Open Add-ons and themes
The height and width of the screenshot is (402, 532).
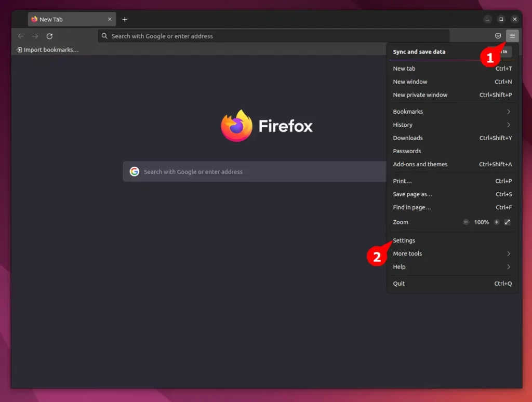453,165
